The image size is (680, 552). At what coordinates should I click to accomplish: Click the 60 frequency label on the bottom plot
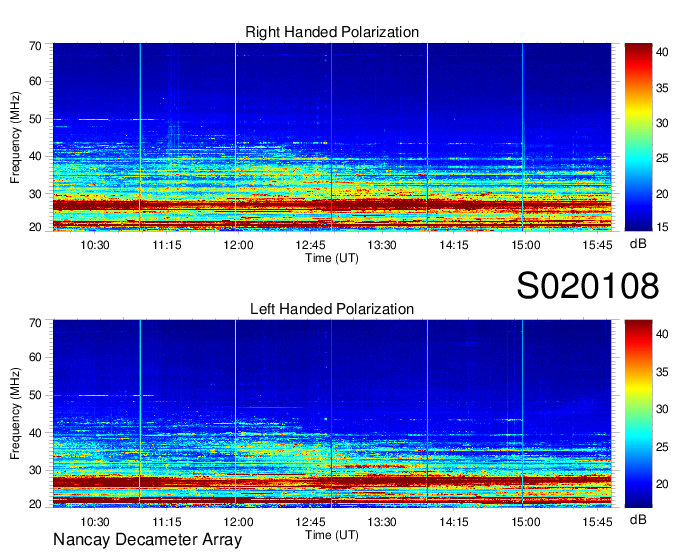(x=35, y=357)
